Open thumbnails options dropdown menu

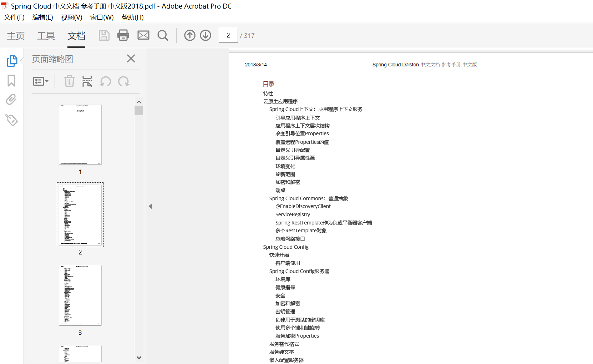coord(41,81)
